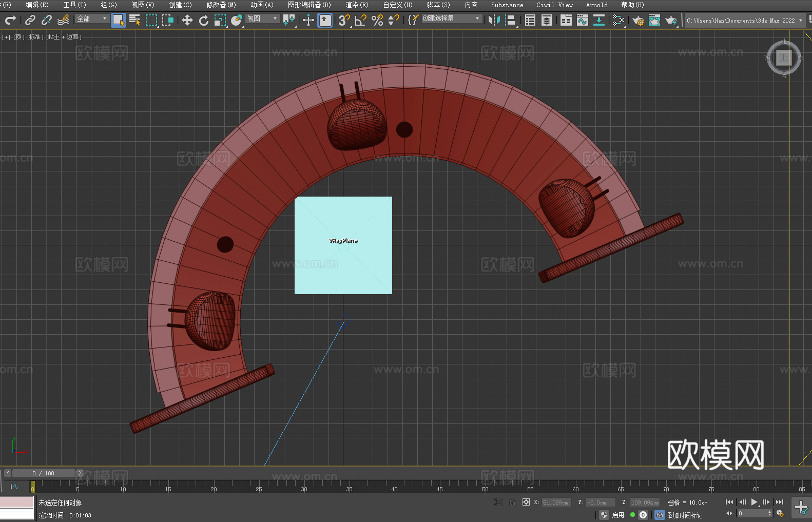Screen dimensions: 812x522
Task: Go to end frame
Action: click(780, 502)
